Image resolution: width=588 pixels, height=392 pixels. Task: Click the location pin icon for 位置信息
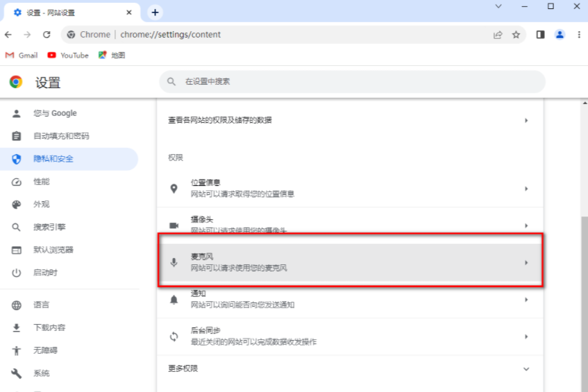(x=174, y=189)
